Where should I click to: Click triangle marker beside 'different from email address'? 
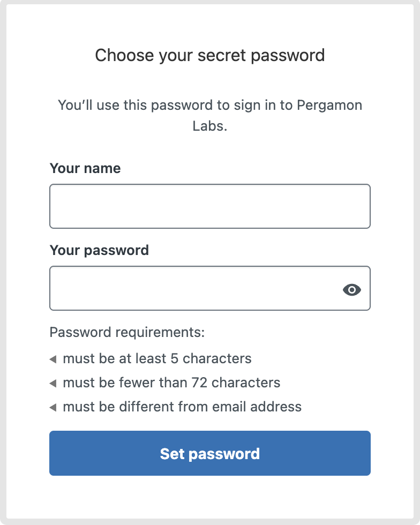point(53,408)
